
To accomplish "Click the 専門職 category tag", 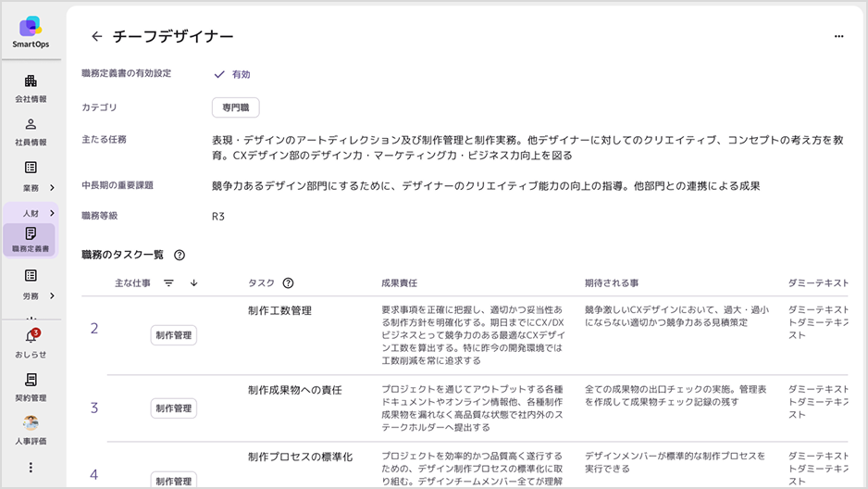I will point(235,107).
